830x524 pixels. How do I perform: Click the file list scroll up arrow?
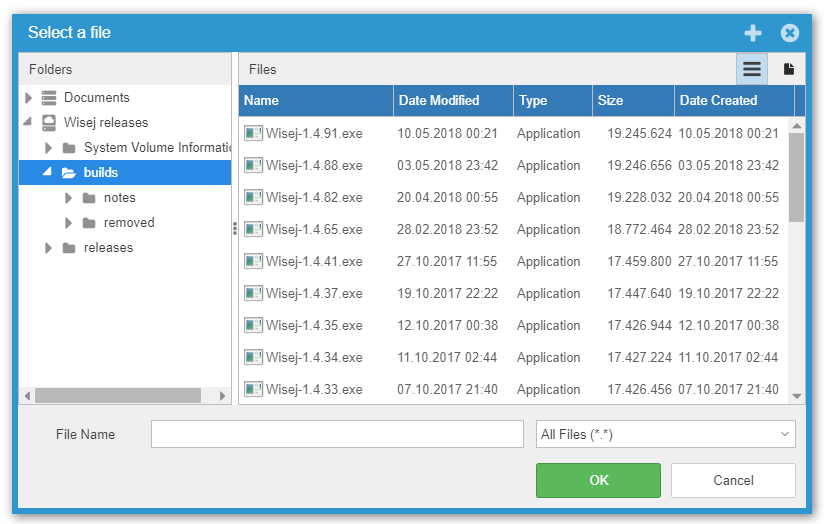[x=796, y=125]
